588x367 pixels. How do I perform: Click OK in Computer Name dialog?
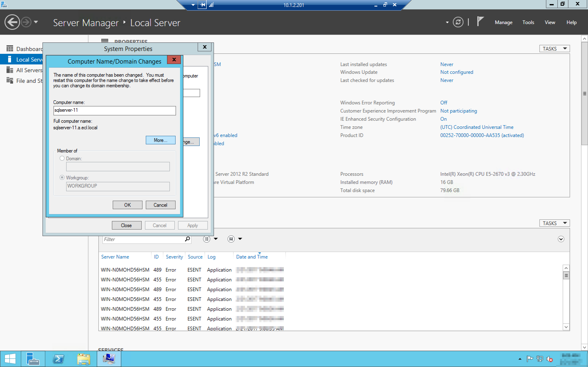click(x=127, y=205)
